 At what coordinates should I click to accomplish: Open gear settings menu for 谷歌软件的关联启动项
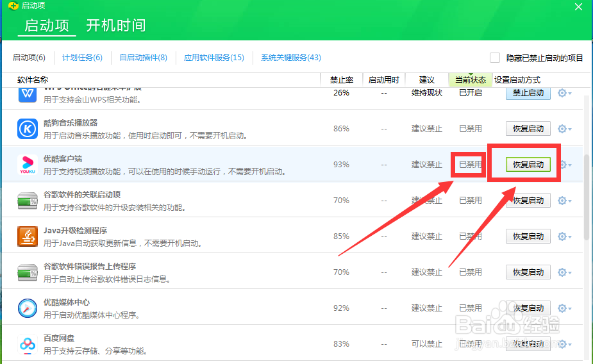(x=564, y=201)
